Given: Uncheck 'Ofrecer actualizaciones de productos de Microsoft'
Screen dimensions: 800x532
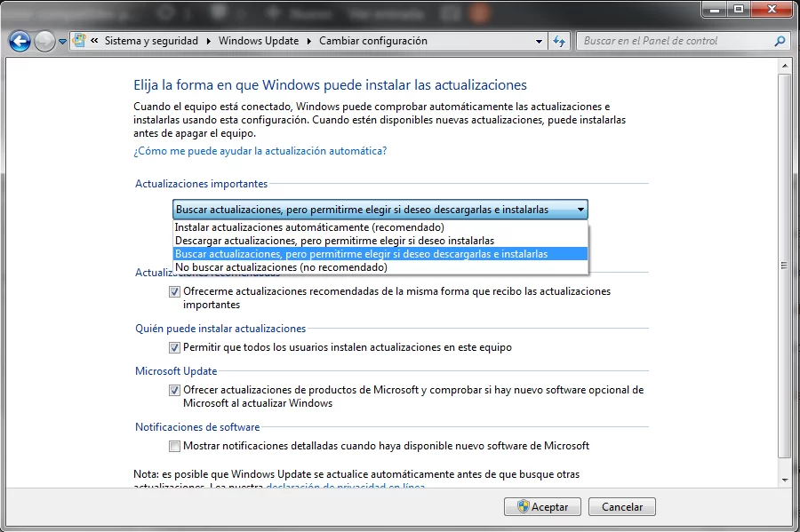Looking at the screenshot, I should tap(174, 390).
